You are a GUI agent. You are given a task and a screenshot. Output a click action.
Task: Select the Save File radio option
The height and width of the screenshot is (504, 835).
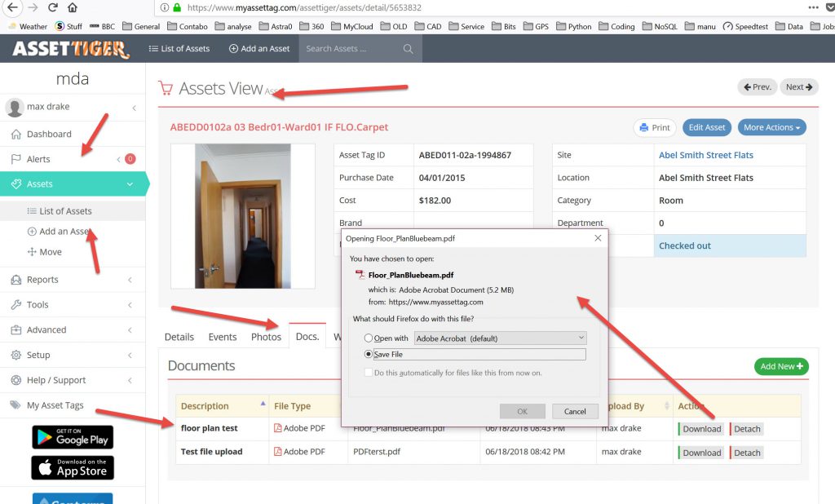pyautogui.click(x=369, y=355)
